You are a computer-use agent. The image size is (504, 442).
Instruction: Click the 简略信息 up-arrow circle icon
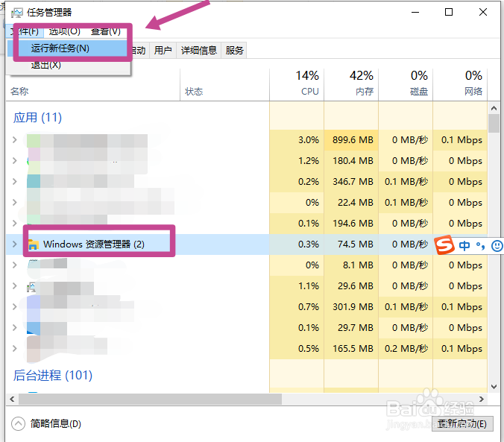click(x=18, y=423)
